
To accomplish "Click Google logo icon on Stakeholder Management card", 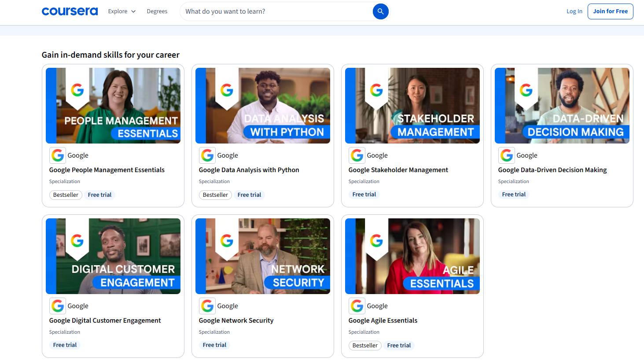I will tap(357, 155).
